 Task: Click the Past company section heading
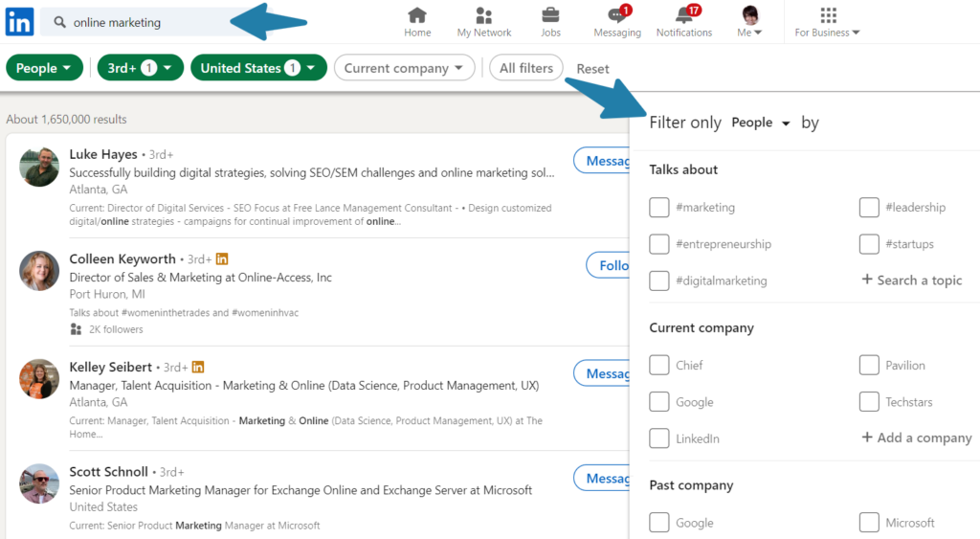691,485
